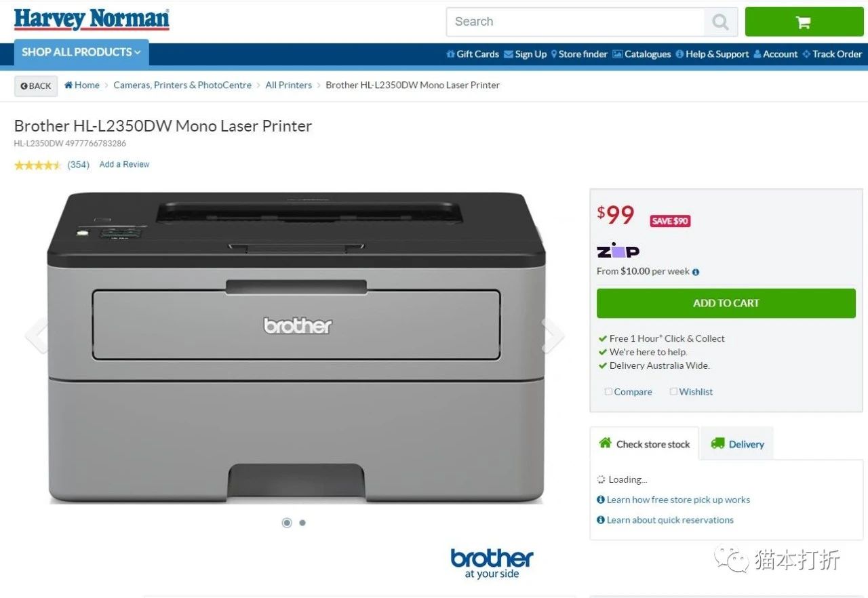Select the Check store stock tab
The height and width of the screenshot is (598, 868).
point(644,444)
